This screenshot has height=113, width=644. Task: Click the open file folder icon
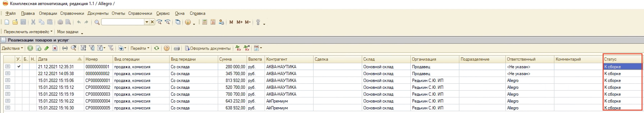pos(15,22)
